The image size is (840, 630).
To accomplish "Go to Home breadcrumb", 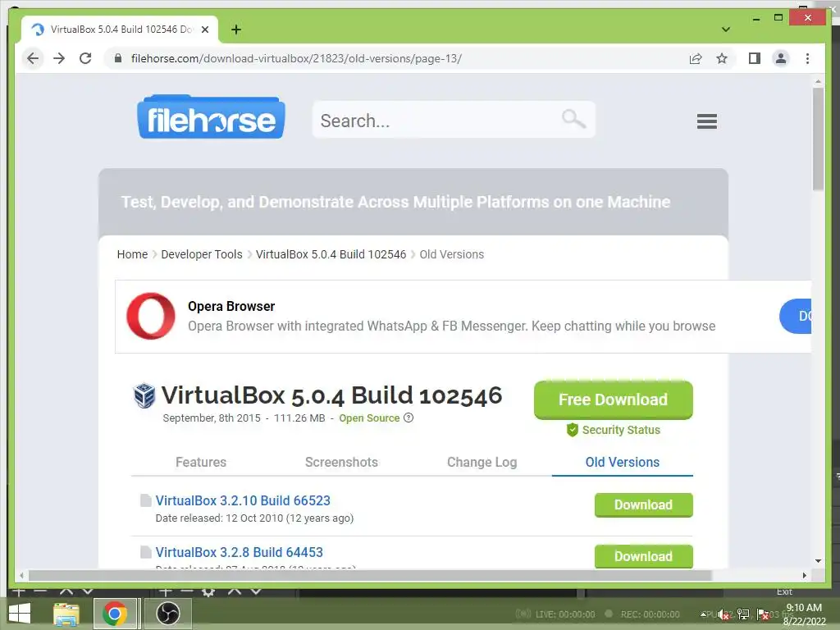I will [132, 254].
